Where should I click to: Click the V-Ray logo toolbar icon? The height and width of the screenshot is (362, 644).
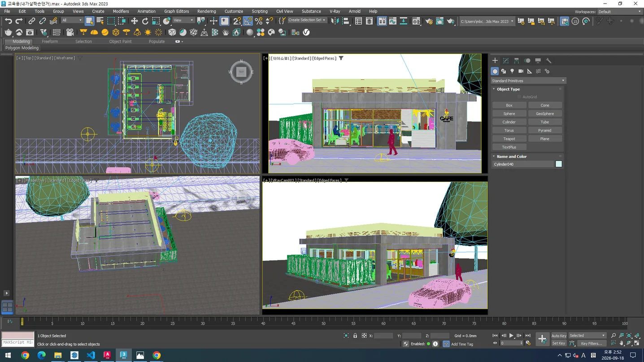click(x=306, y=32)
